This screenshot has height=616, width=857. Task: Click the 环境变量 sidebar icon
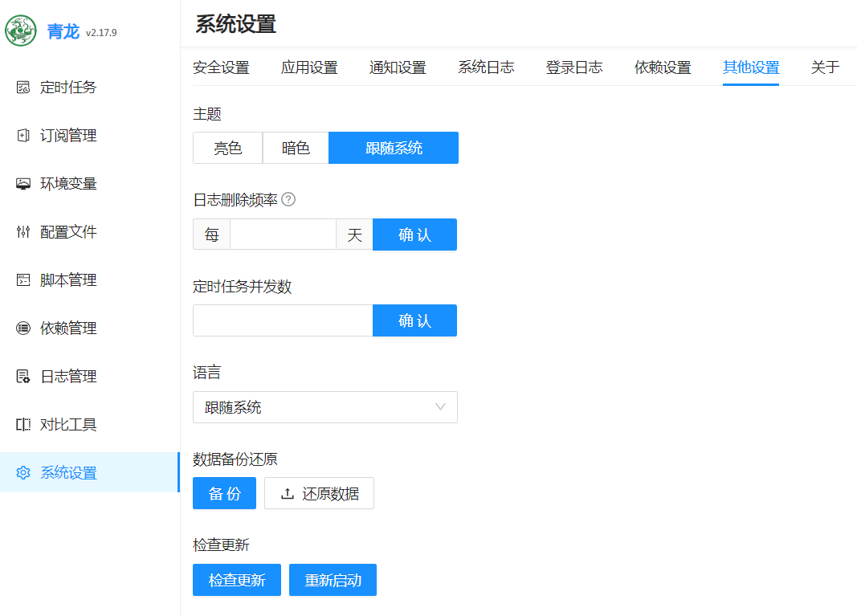tap(23, 184)
